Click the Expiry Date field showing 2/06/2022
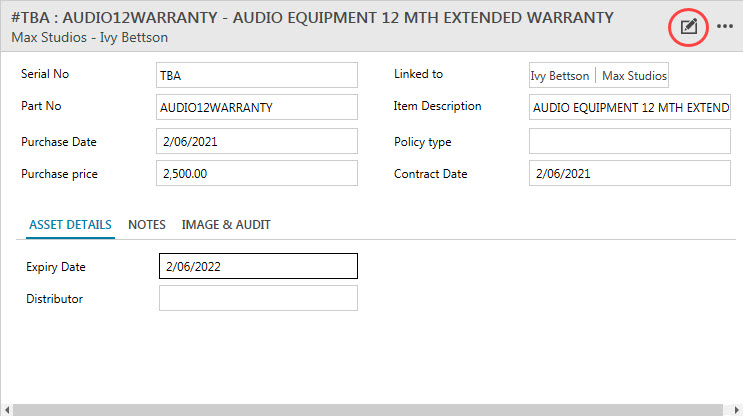 pos(257,266)
